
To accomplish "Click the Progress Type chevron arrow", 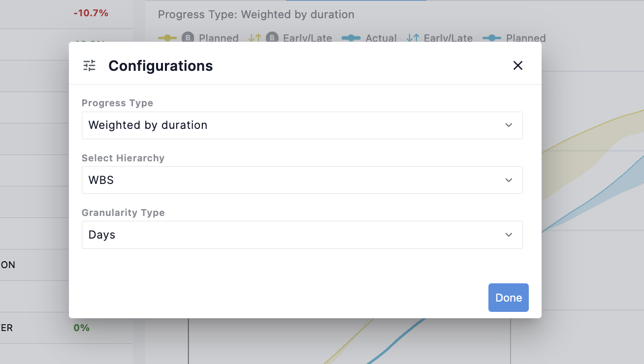I will coord(509,125).
